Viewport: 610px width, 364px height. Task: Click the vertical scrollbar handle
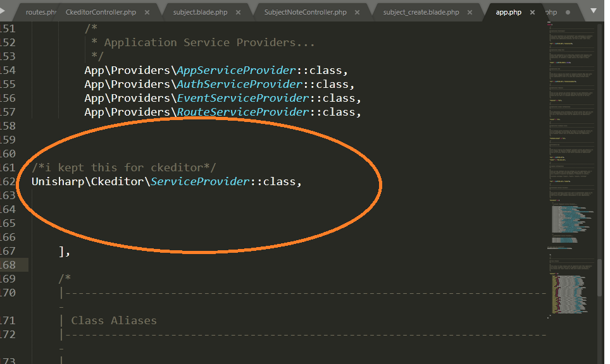coord(600,277)
